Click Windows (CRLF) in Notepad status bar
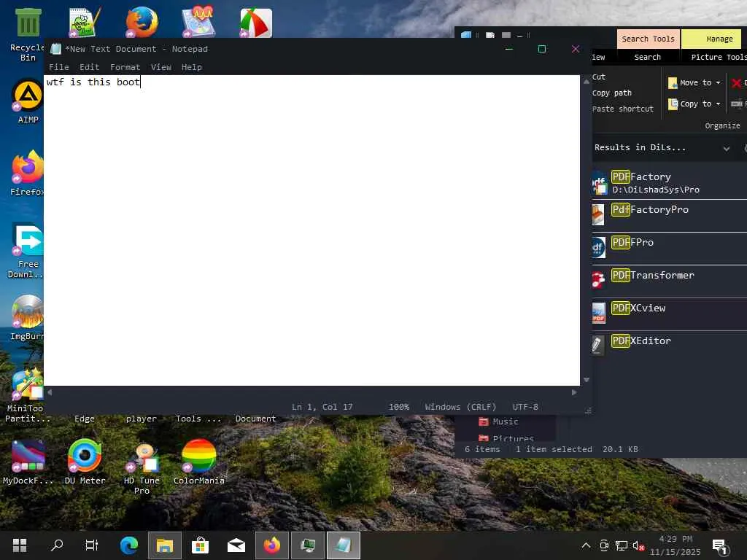Viewport: 747px width, 560px height. (460, 407)
